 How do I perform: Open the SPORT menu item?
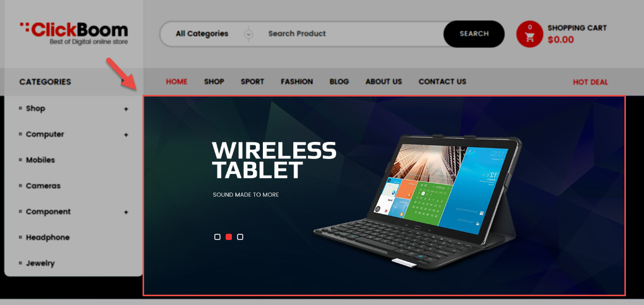click(253, 82)
